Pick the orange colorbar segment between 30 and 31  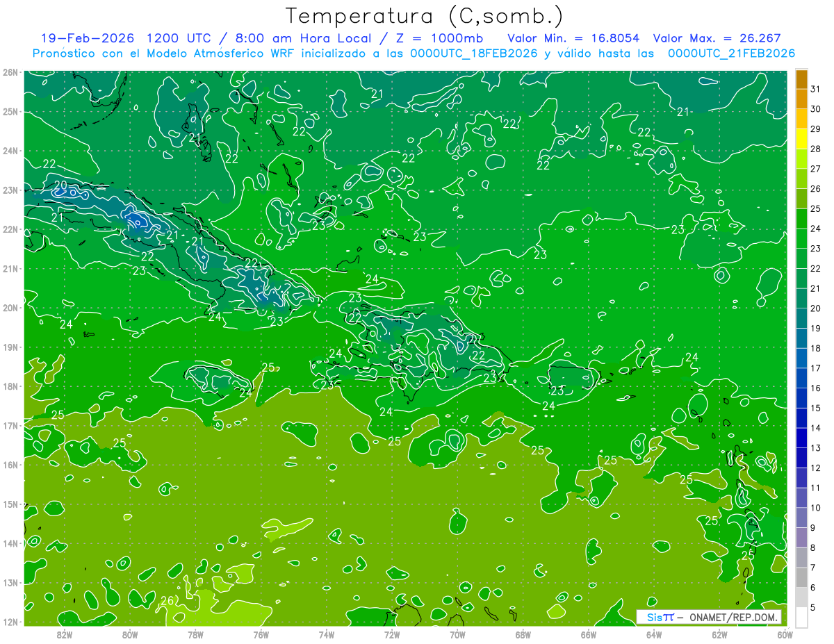click(x=801, y=99)
